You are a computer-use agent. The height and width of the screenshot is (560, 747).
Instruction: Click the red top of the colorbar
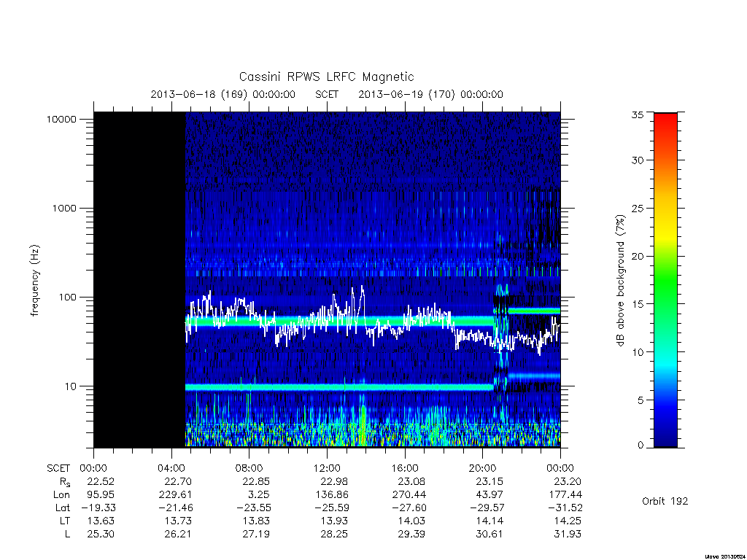665,122
